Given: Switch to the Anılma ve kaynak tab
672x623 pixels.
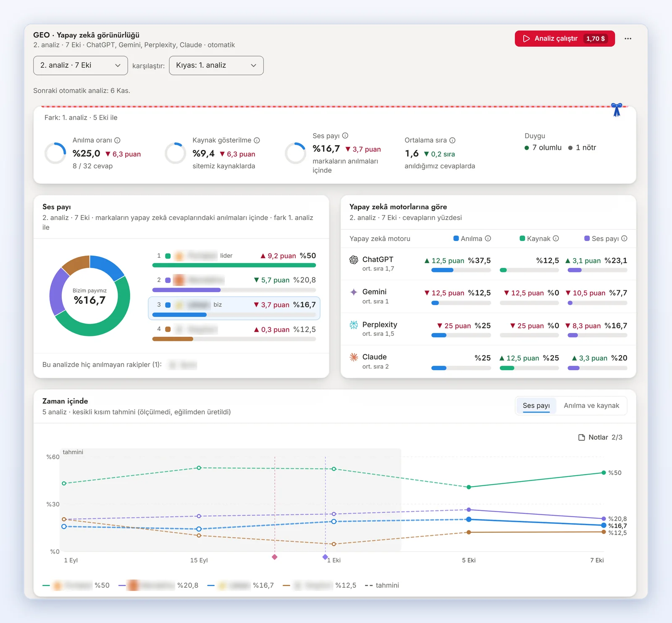Looking at the screenshot, I should coord(591,406).
